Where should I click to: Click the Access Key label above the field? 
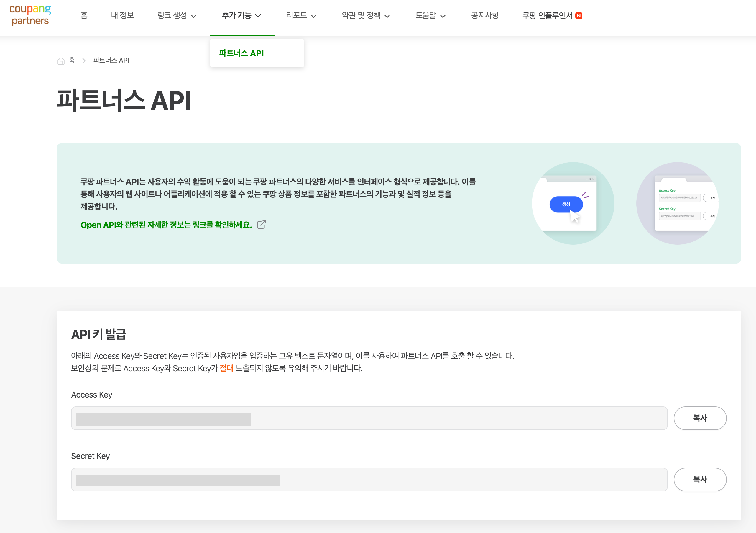pos(91,395)
